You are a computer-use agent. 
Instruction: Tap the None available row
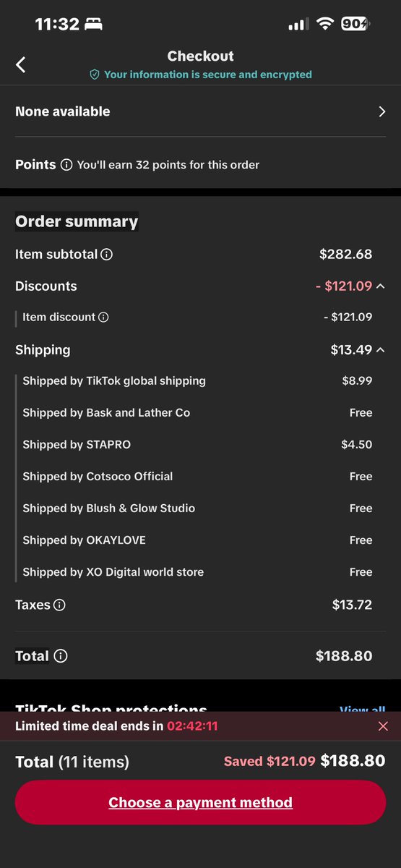click(200, 111)
